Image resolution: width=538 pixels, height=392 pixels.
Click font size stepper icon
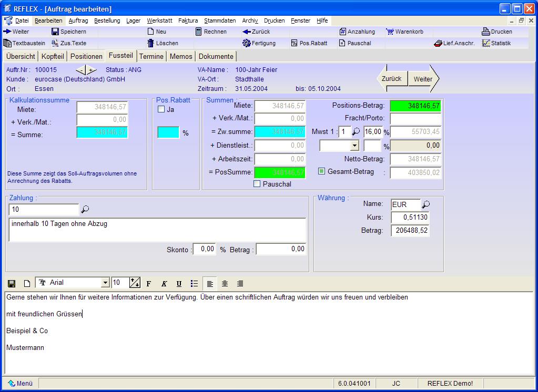[x=135, y=283]
